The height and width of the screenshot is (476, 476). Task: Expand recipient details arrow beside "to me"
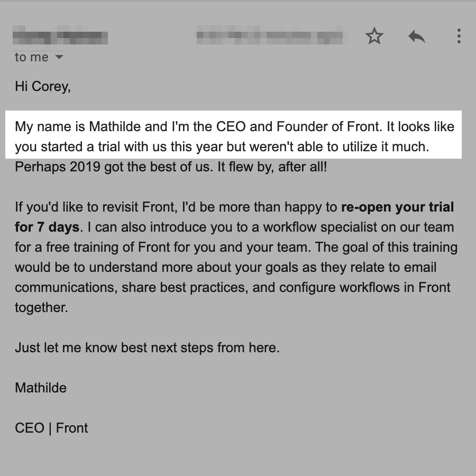(59, 57)
